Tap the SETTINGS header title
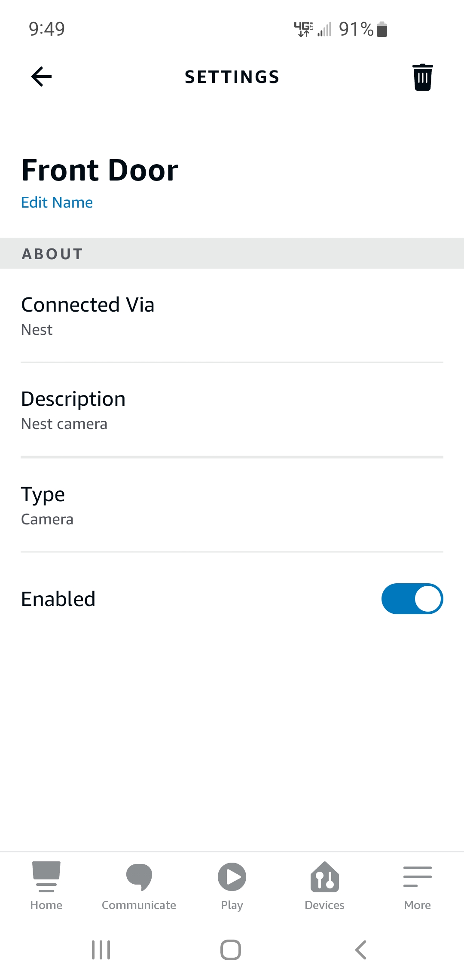 point(232,77)
